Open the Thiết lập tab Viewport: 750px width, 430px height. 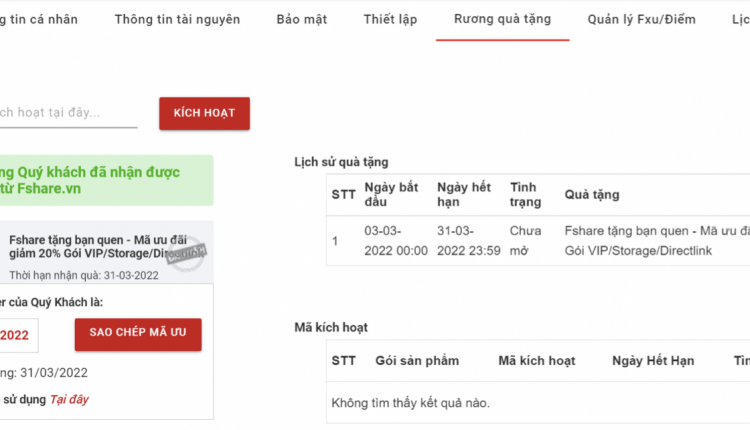tap(390, 19)
